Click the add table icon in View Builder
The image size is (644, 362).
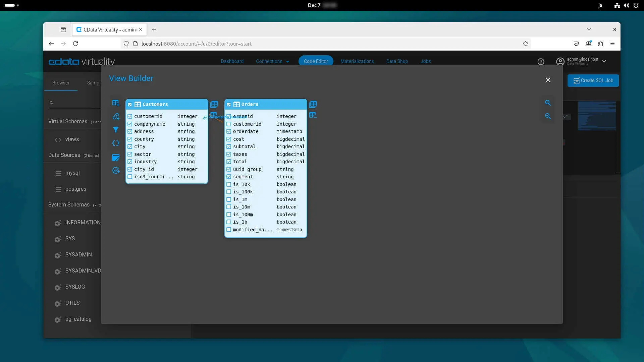116,103
